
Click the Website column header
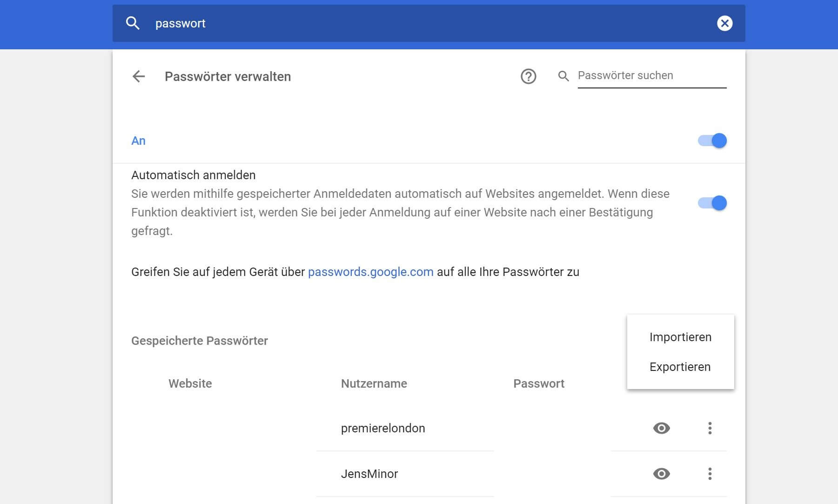[x=190, y=383]
